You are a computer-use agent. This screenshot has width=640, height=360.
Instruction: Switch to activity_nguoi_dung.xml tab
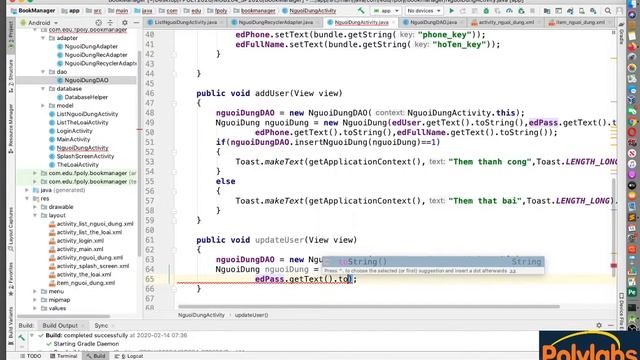506,22
